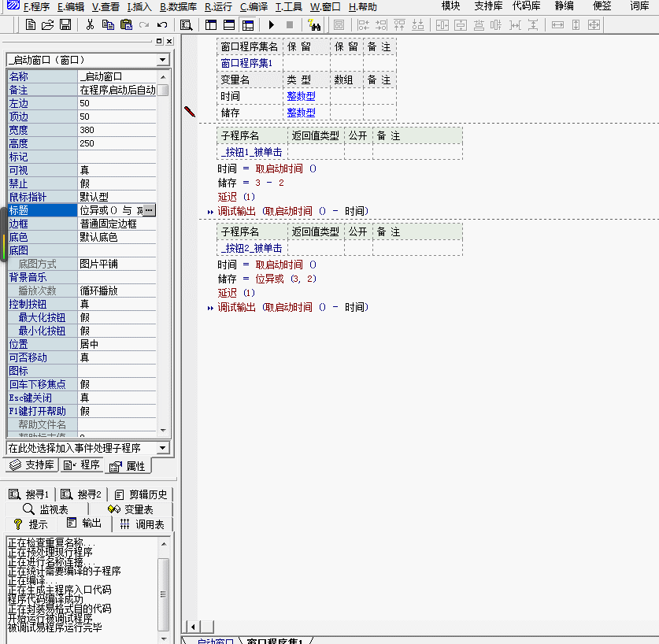This screenshot has width=659, height=644.
Task: Click the Paste clipboard icon
Action: pyautogui.click(x=126, y=25)
